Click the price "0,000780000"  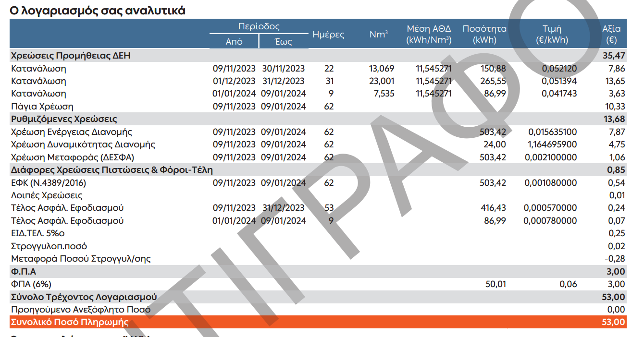pyautogui.click(x=551, y=221)
